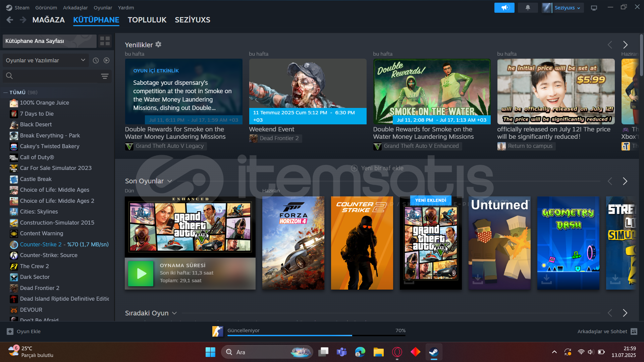The image size is (644, 362).
Task: Open Oyunlar ve Yazılımlar dropdown
Action: tap(46, 60)
